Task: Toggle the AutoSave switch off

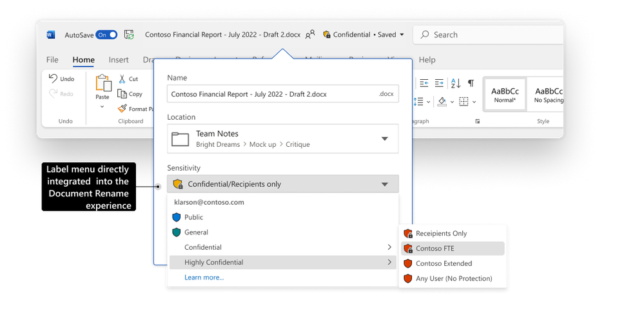Action: [x=106, y=35]
